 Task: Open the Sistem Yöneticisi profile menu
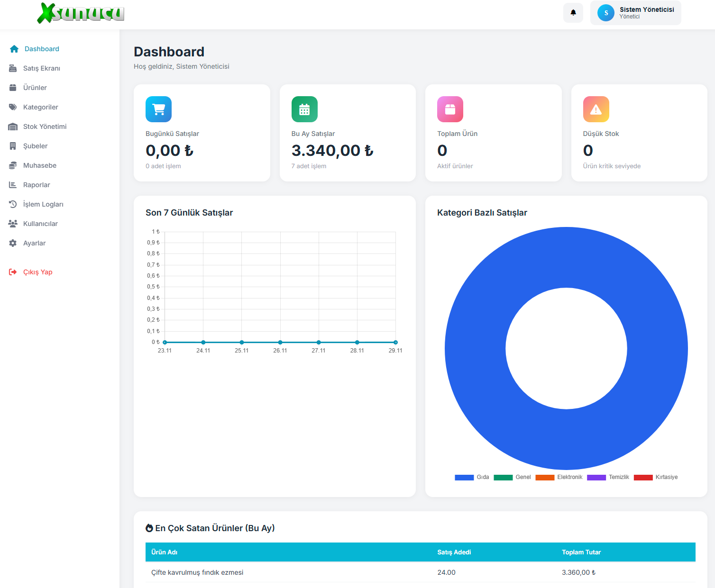pos(646,13)
